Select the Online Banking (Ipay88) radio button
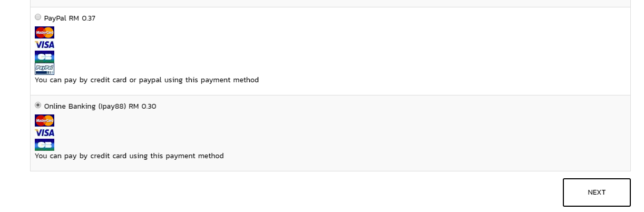The image size is (644, 212). point(38,105)
